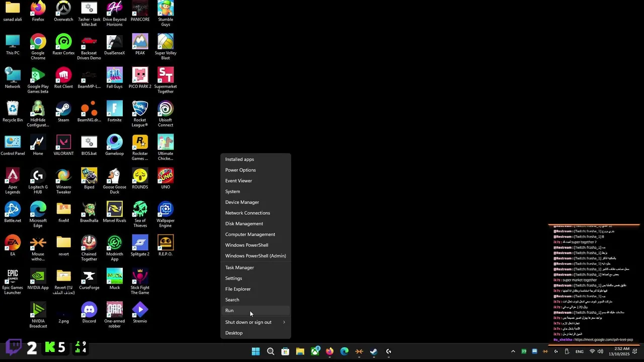Expand the Shut down or sign out submenu
The image size is (644, 362).
click(x=256, y=322)
